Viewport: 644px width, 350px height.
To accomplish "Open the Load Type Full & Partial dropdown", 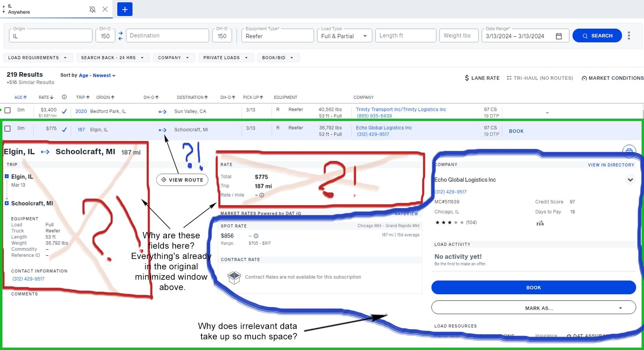I will coord(344,36).
